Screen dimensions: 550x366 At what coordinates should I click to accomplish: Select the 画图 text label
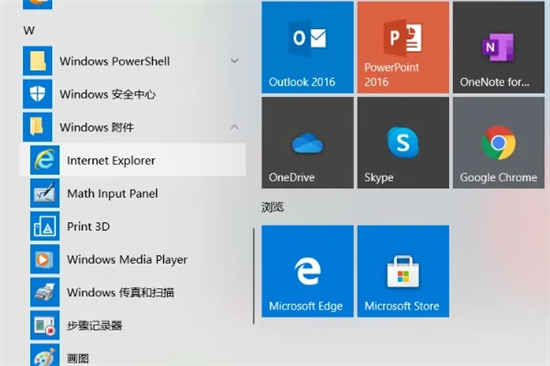coord(78,358)
